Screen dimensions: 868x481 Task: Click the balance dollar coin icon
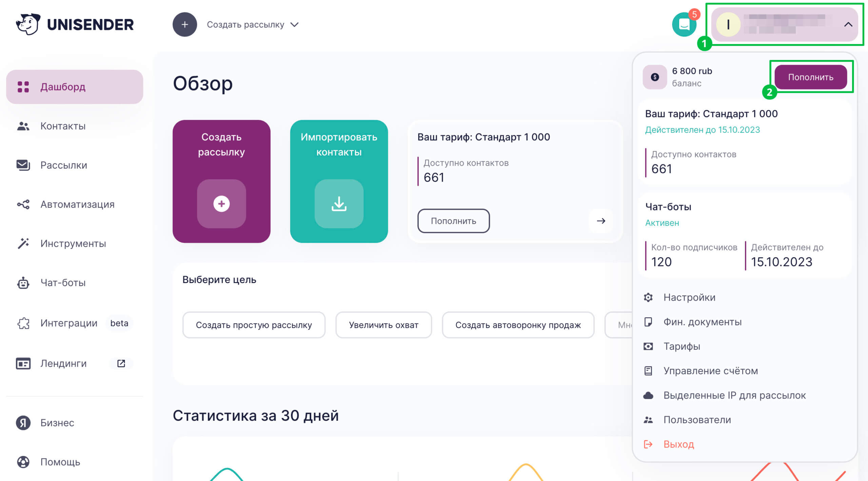[655, 77]
